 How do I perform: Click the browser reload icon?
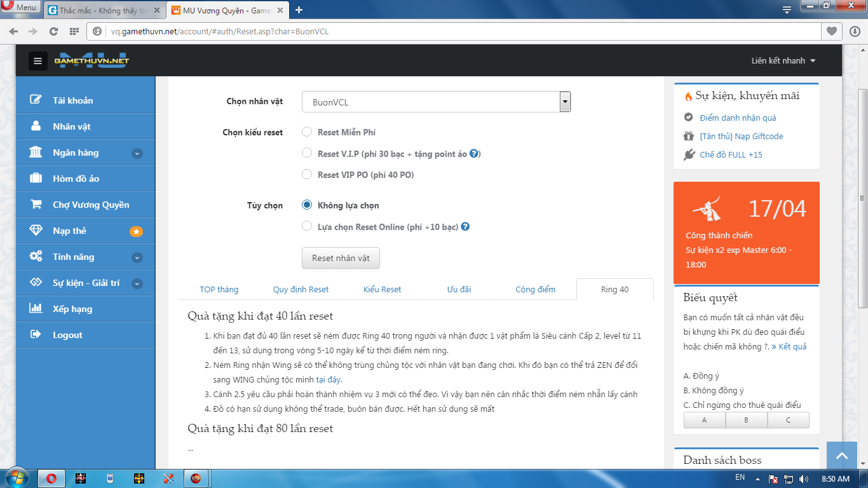coord(54,31)
